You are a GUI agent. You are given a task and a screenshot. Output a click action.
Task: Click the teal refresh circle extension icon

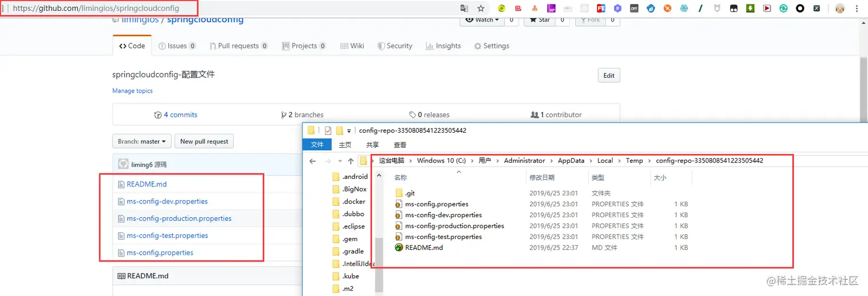[784, 9]
